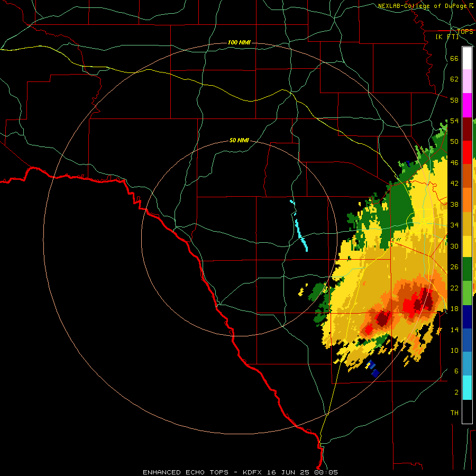Select the legend value "30"
This screenshot has height=476, width=476.
click(454, 246)
